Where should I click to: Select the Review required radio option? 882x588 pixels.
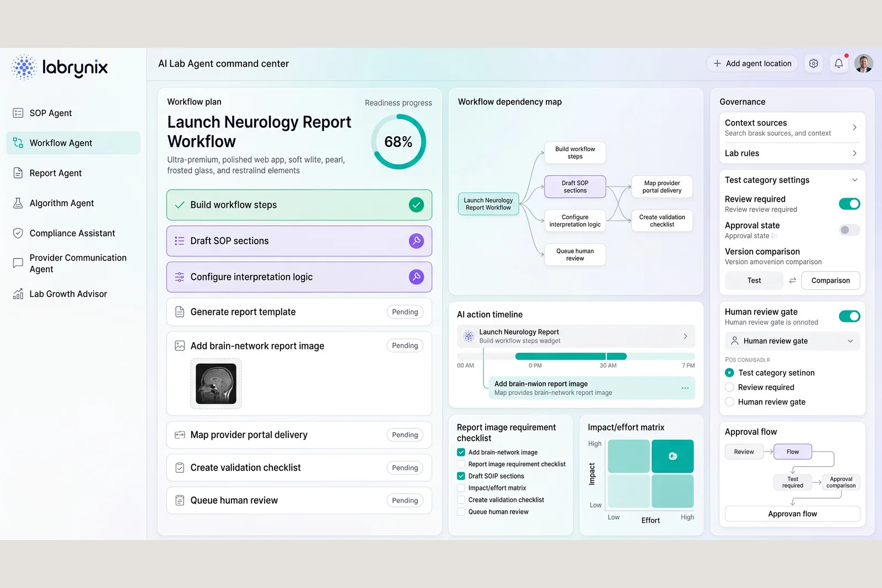pyautogui.click(x=729, y=387)
